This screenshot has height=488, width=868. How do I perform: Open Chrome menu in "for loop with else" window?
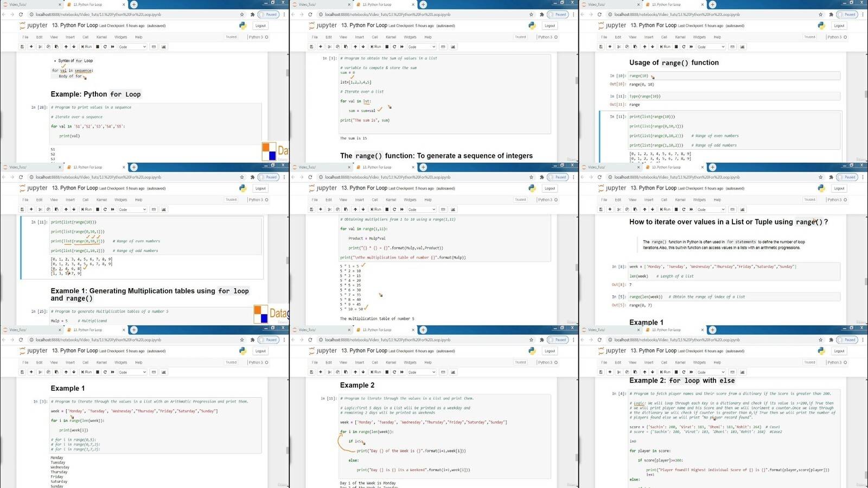863,340
